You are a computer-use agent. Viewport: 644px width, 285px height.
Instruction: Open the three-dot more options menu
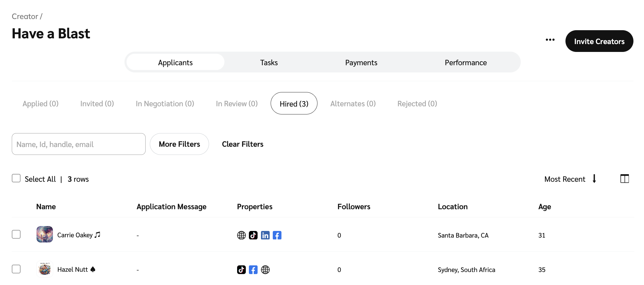coord(550,40)
